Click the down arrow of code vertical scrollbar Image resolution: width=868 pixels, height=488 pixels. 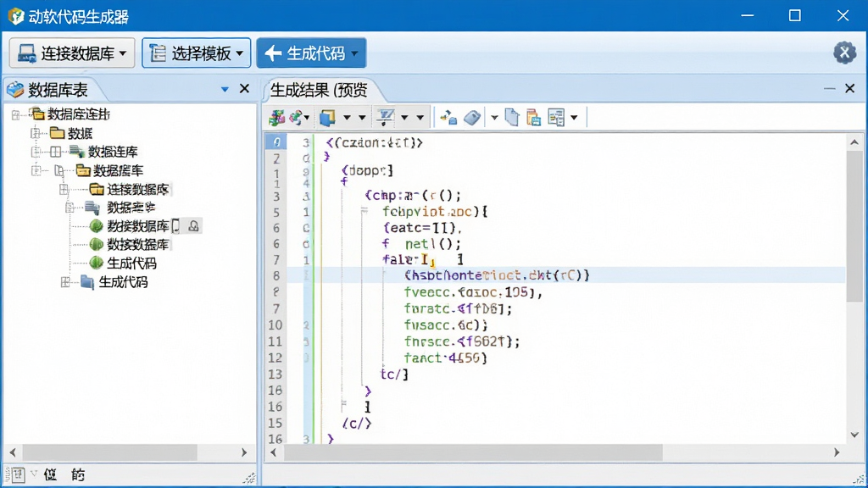pyautogui.click(x=854, y=435)
